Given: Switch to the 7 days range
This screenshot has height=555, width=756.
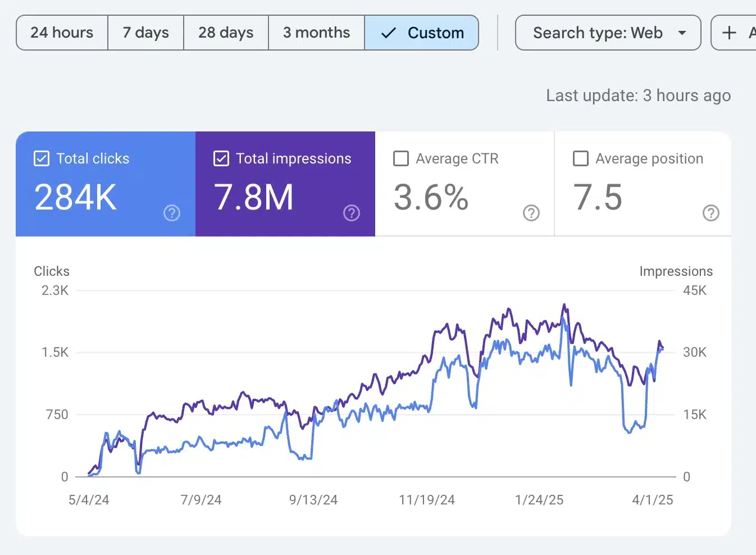Looking at the screenshot, I should [x=145, y=33].
